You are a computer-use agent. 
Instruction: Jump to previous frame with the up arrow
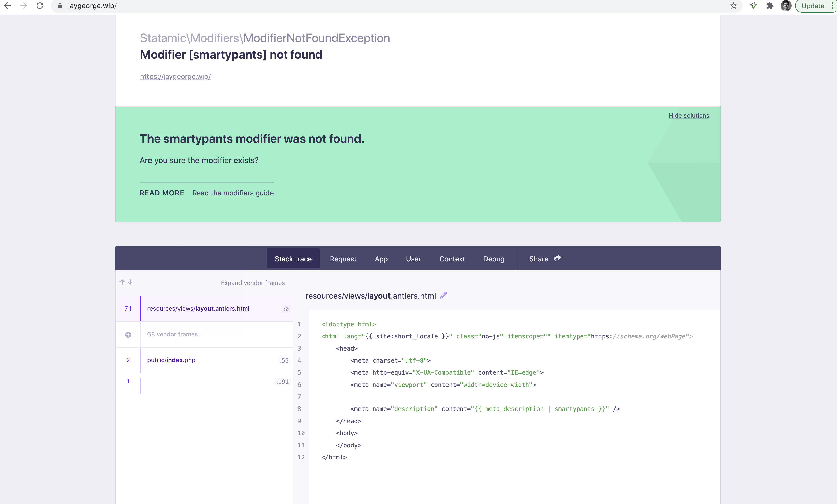122,282
